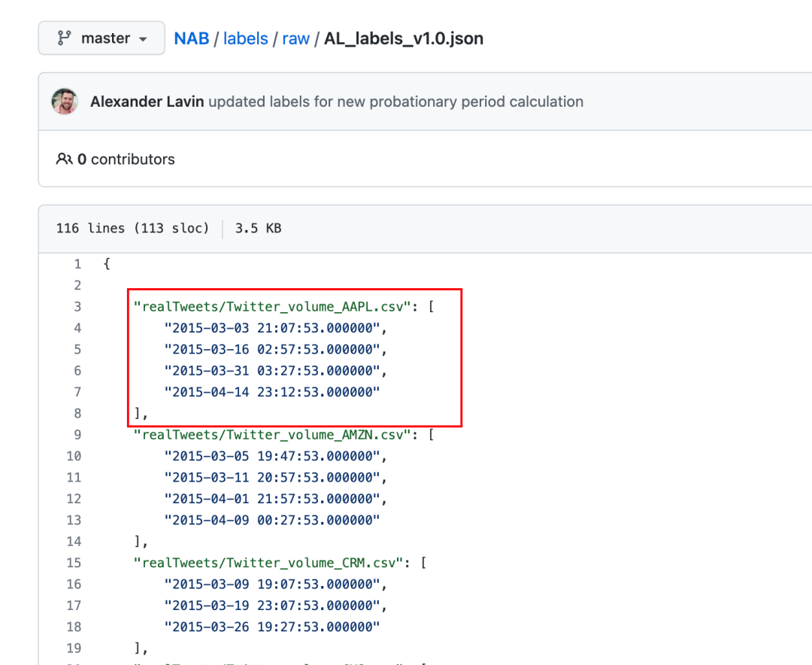Select line number 9
Image resolution: width=812 pixels, height=665 pixels.
pyautogui.click(x=77, y=435)
